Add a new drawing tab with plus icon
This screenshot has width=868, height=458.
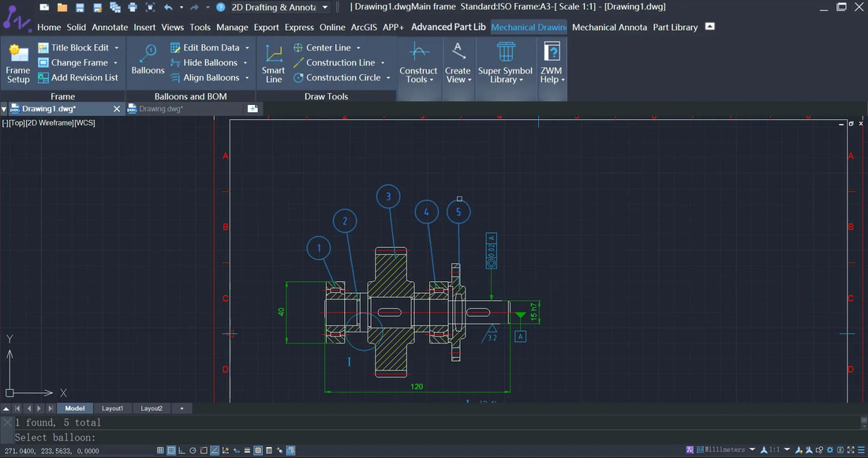[x=253, y=108]
